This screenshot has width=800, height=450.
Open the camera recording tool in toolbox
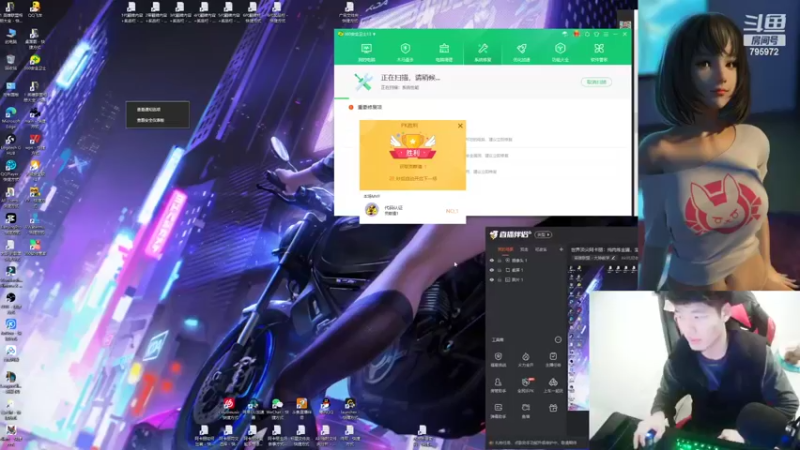526,411
